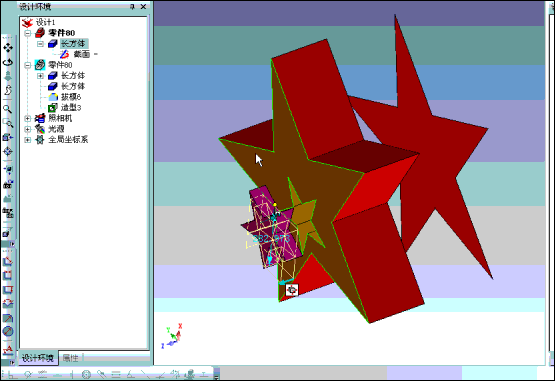Click the design tree vertical scrollbar

[149, 48]
